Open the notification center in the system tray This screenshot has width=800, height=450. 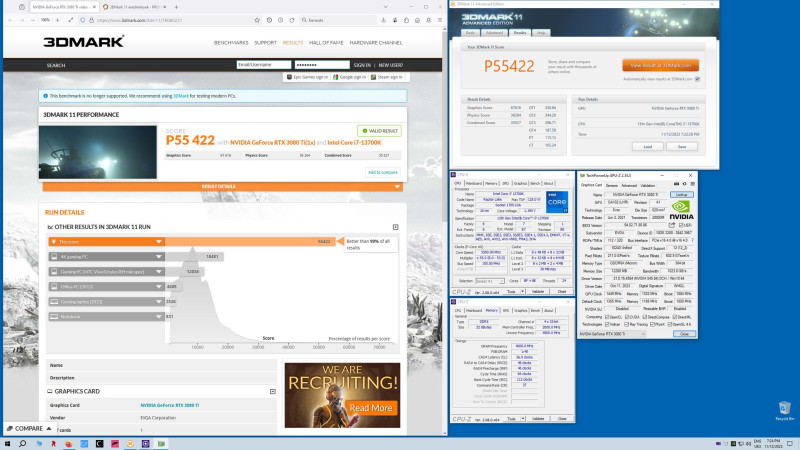click(790, 444)
